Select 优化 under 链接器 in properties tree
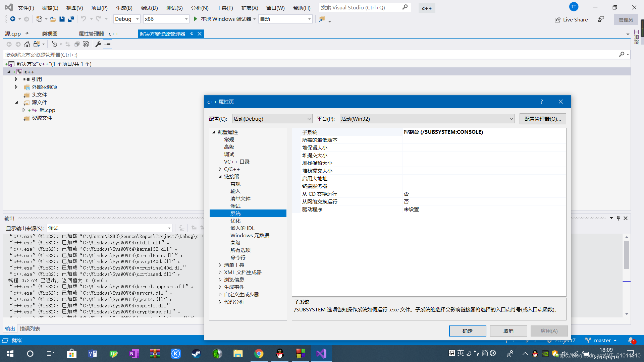Screen dimensions: 644x362 pyautogui.click(x=235, y=221)
